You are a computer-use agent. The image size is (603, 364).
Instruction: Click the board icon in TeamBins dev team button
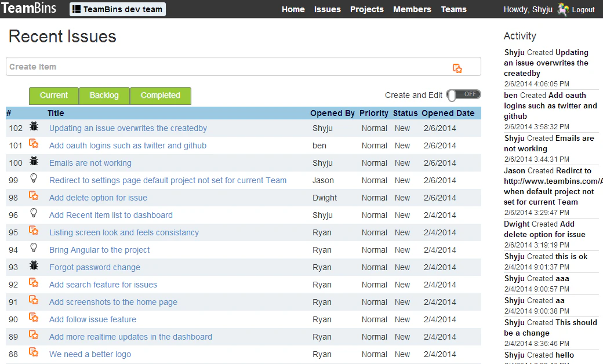(77, 9)
